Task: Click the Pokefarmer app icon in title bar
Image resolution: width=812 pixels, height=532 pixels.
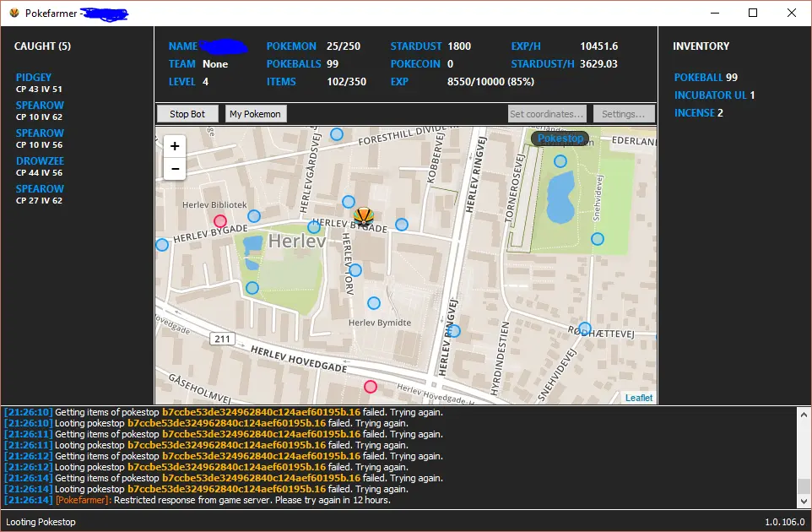Action: (14, 14)
